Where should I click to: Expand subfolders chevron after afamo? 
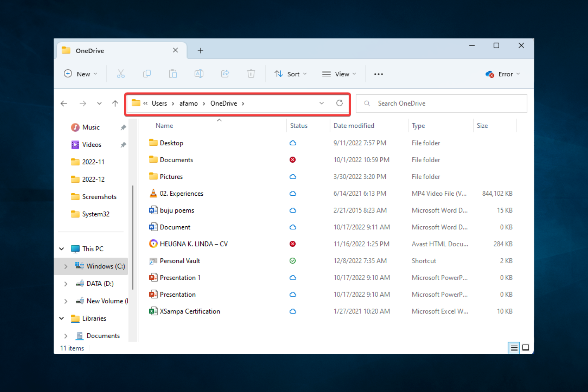(x=204, y=104)
